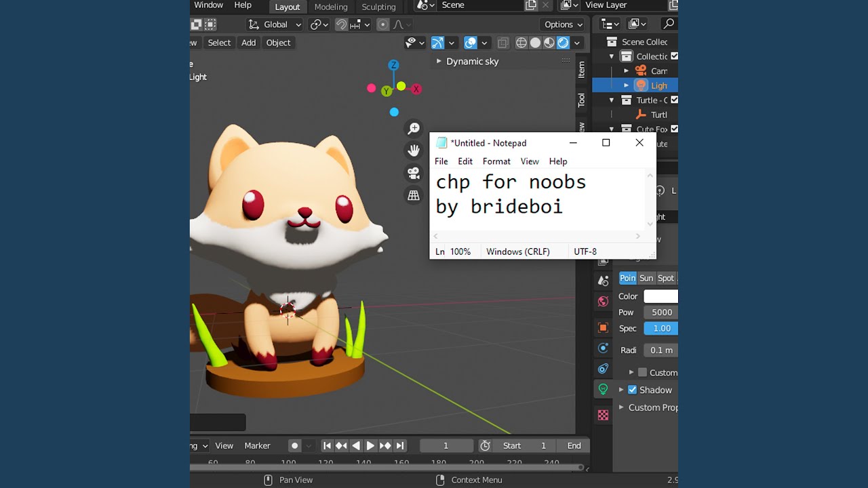Image resolution: width=868 pixels, height=488 pixels.
Task: Open the Notepad Format menu
Action: (x=496, y=161)
